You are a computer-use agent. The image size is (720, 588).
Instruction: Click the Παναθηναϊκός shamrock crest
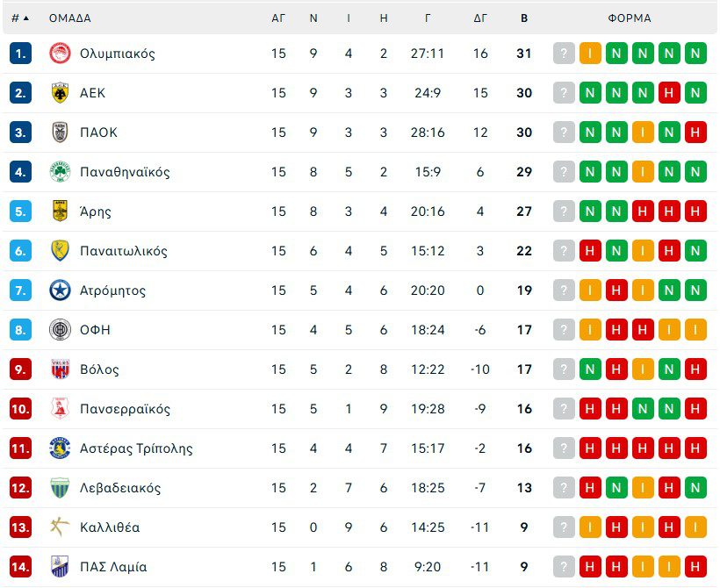60,172
